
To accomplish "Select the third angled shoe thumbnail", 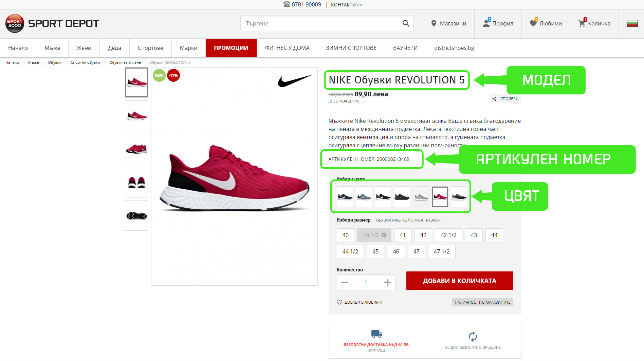I will pyautogui.click(x=136, y=149).
